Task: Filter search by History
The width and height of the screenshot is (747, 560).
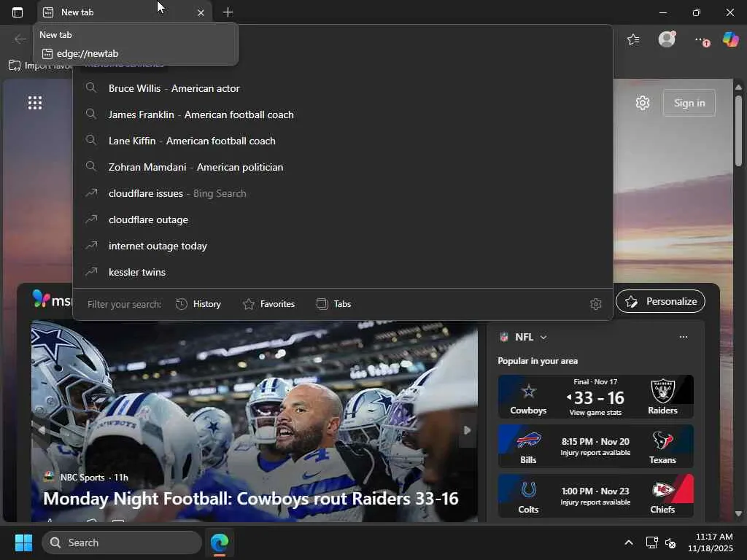Action: (x=198, y=304)
